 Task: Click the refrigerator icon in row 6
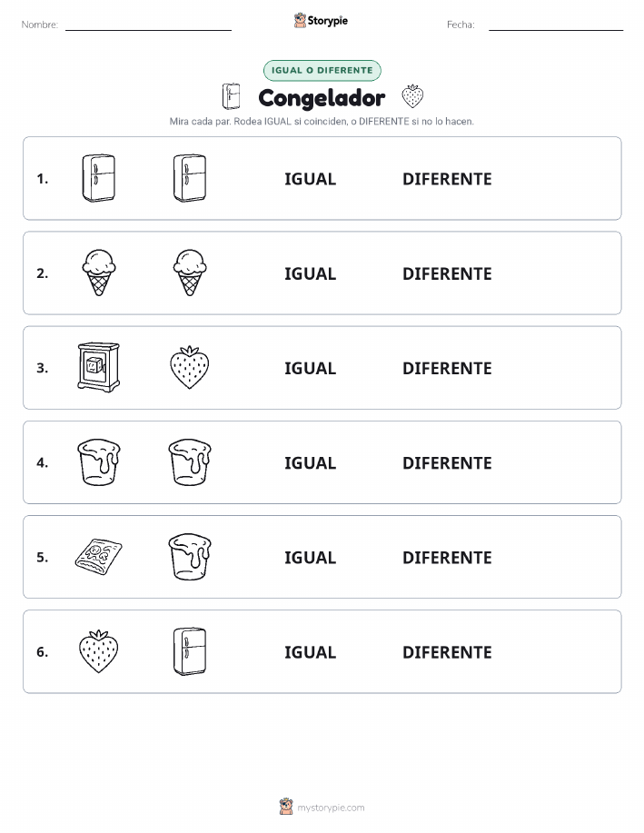click(x=190, y=651)
